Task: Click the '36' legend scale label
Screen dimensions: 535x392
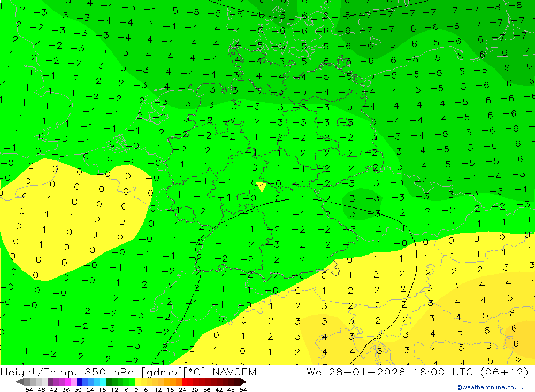Action: pyautogui.click(x=207, y=390)
